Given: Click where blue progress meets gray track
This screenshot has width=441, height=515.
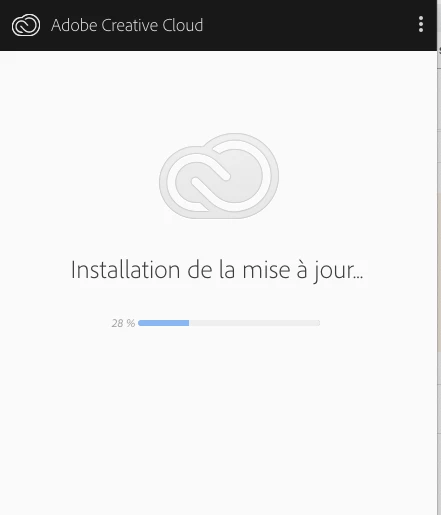Looking at the screenshot, I should click(189, 323).
